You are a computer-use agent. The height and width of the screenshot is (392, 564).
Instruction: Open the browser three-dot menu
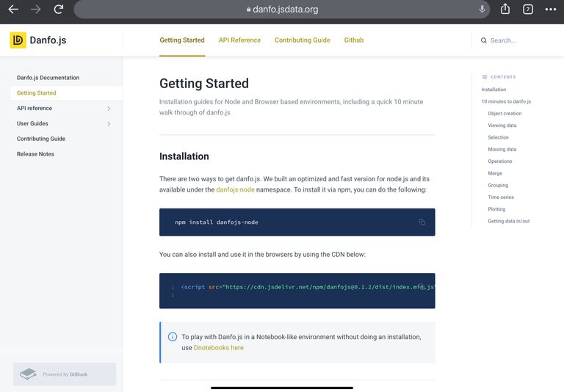[x=550, y=10]
